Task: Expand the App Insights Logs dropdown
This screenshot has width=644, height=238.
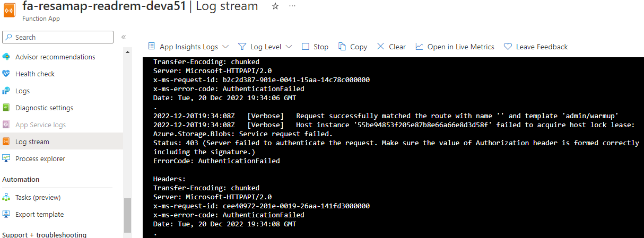Action: pos(188,47)
